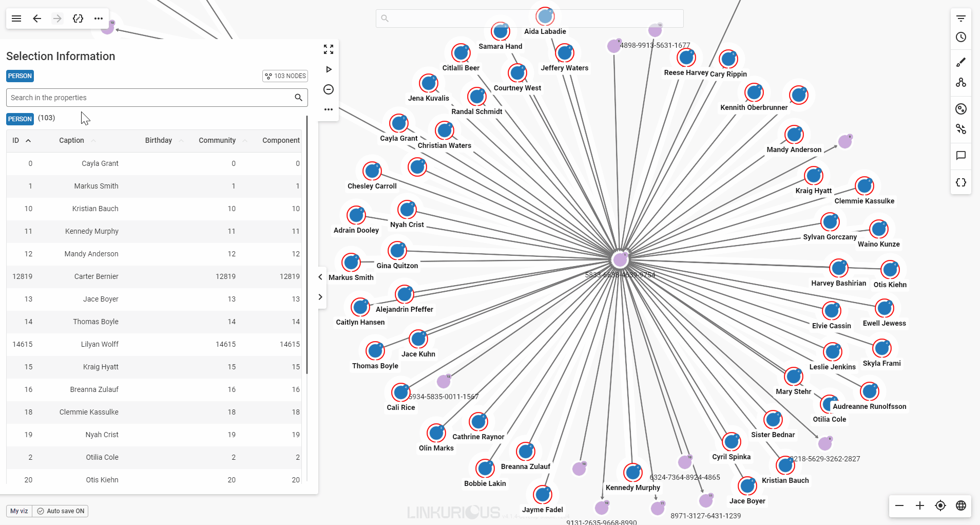Click the Search in the properties field
The height and width of the screenshot is (525, 980).
tap(149, 98)
